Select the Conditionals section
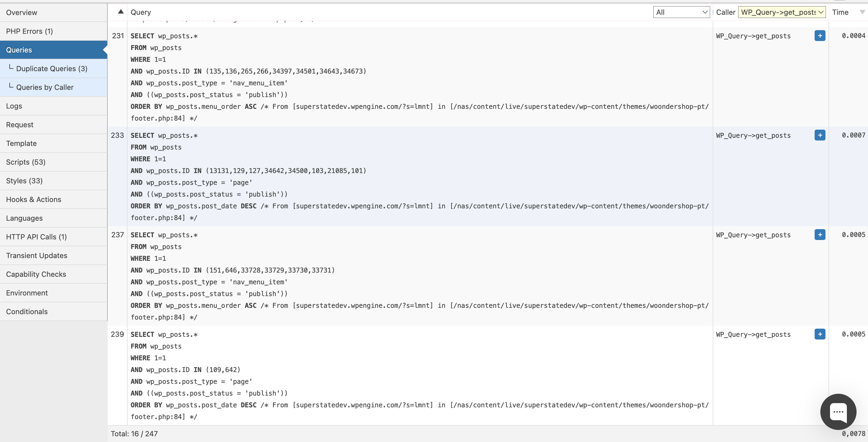The height and width of the screenshot is (442, 868). (x=27, y=311)
